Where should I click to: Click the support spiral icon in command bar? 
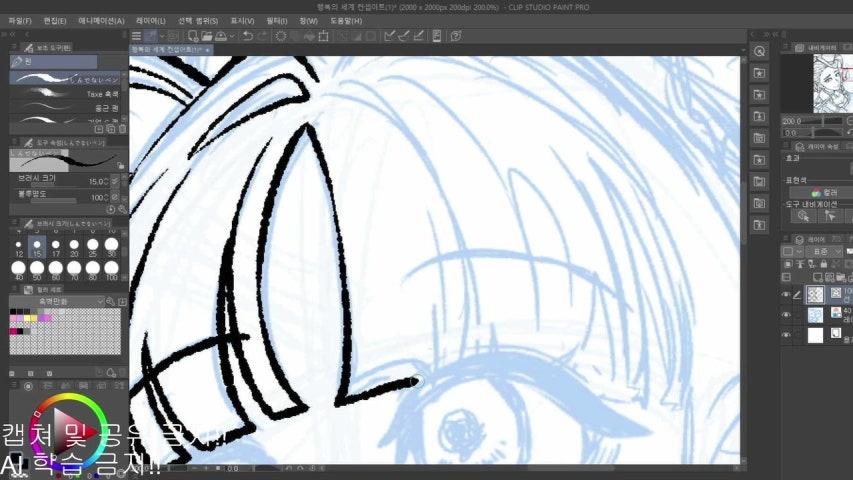tap(456, 36)
